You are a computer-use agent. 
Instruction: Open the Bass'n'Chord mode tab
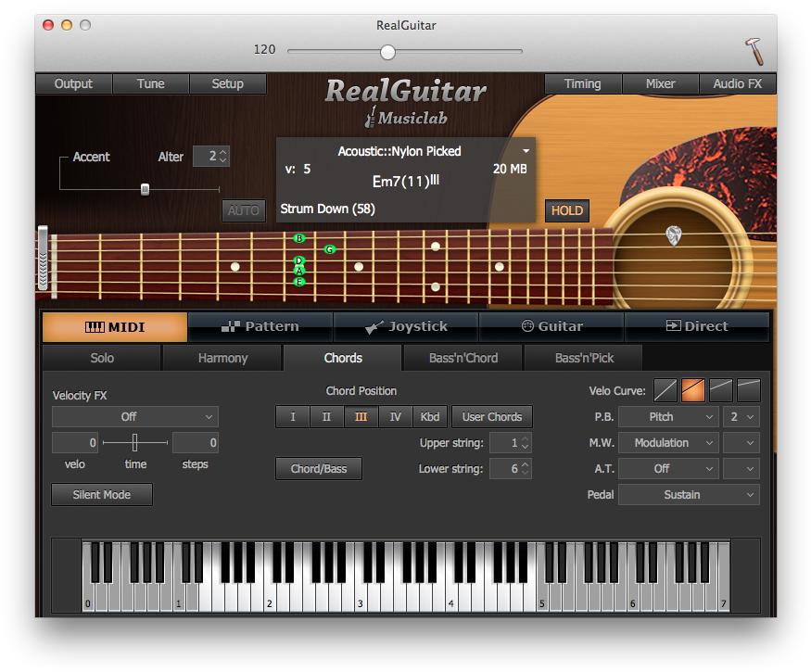[x=463, y=358]
